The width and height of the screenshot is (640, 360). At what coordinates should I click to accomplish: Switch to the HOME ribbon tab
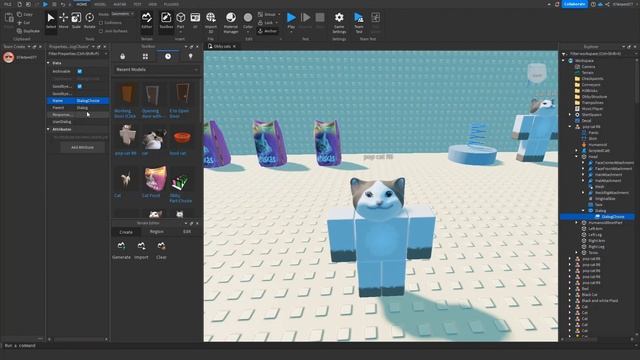coord(82,4)
